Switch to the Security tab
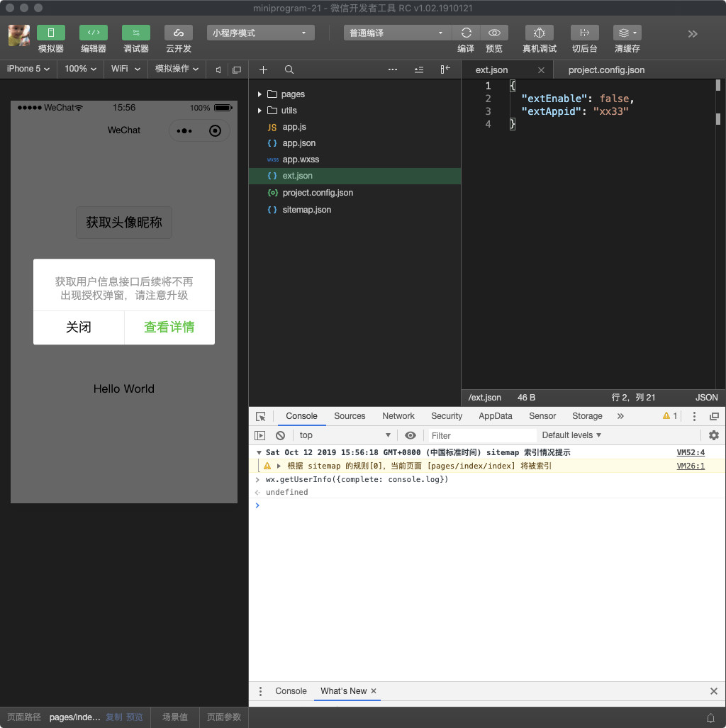 pyautogui.click(x=447, y=416)
